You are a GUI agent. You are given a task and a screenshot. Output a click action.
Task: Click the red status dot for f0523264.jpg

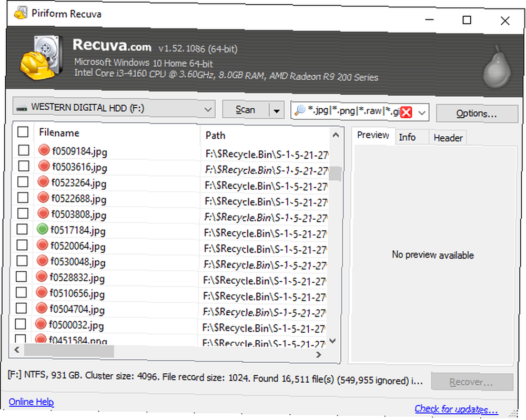coord(43,182)
